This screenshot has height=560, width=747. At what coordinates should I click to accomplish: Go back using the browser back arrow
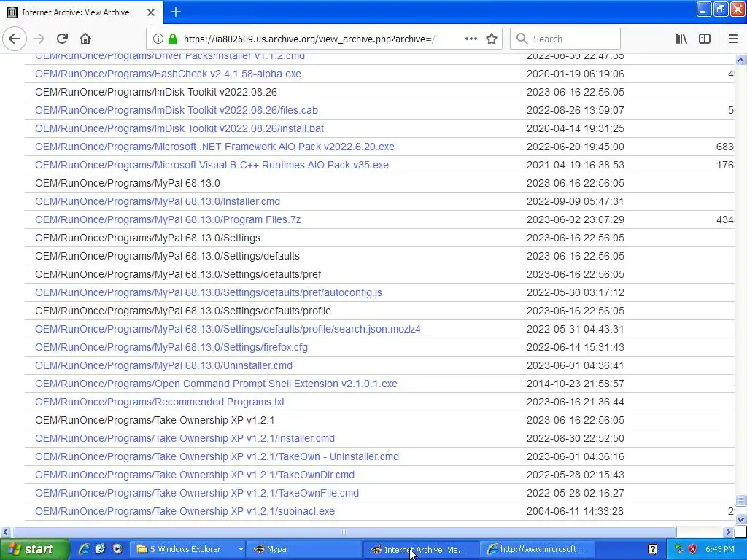[15, 39]
